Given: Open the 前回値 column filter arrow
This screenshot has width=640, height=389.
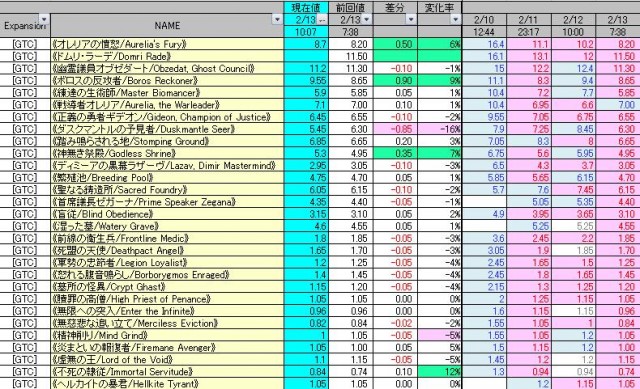Looking at the screenshot, I should [x=366, y=19].
